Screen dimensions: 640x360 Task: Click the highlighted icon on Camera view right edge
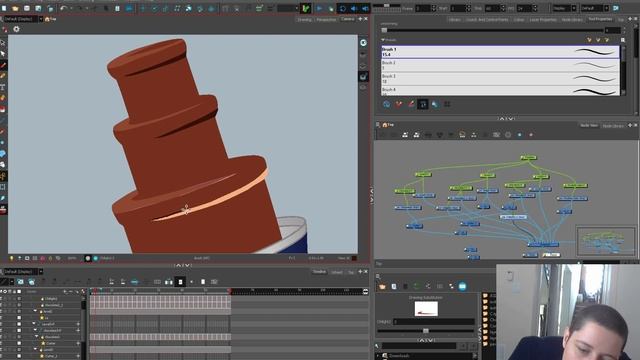click(363, 76)
